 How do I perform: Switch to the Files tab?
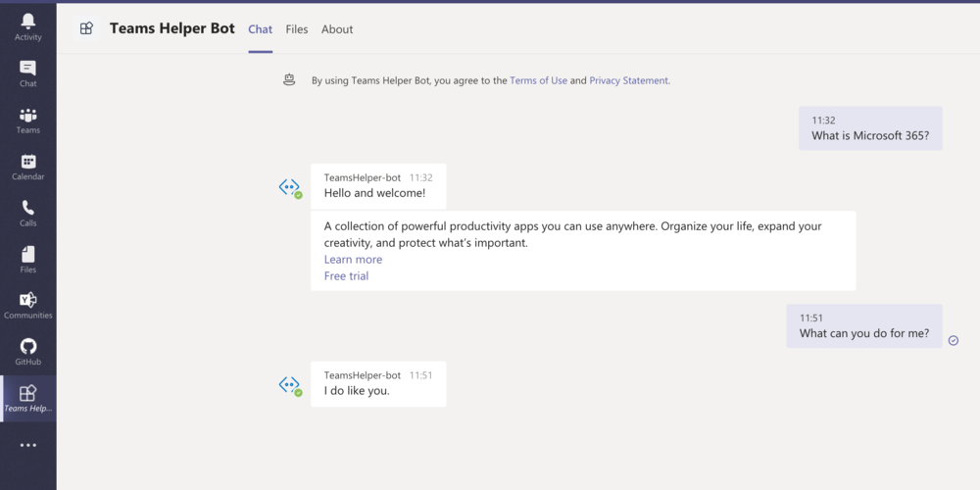297,29
